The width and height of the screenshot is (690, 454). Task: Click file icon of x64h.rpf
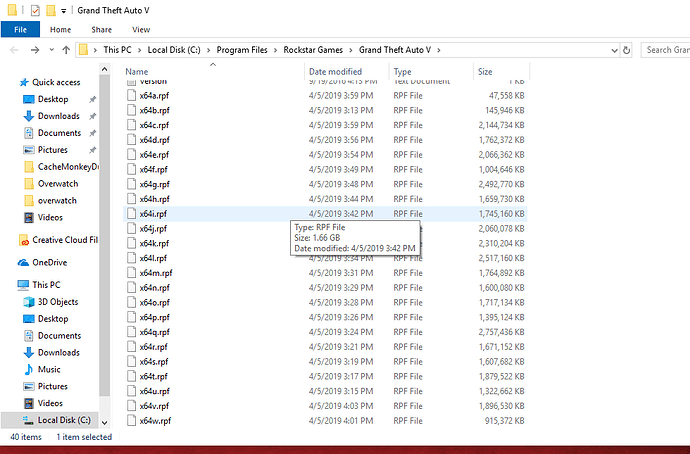tap(131, 199)
